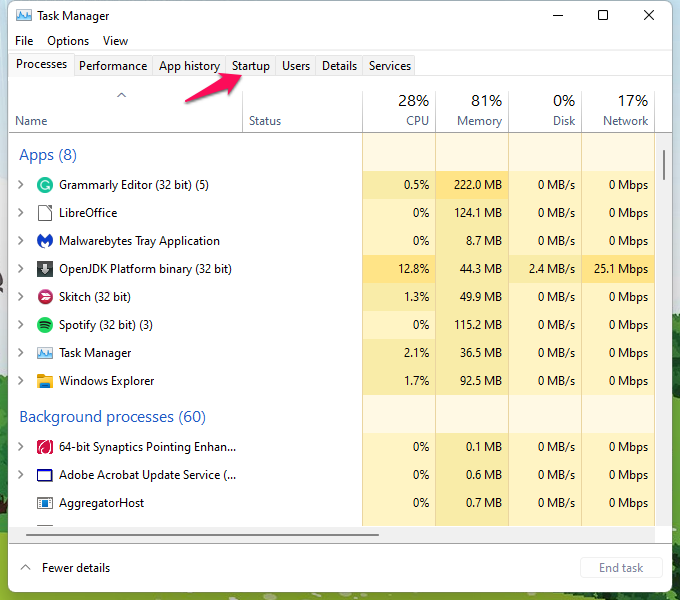Expand the Task Manager process row

click(x=20, y=353)
